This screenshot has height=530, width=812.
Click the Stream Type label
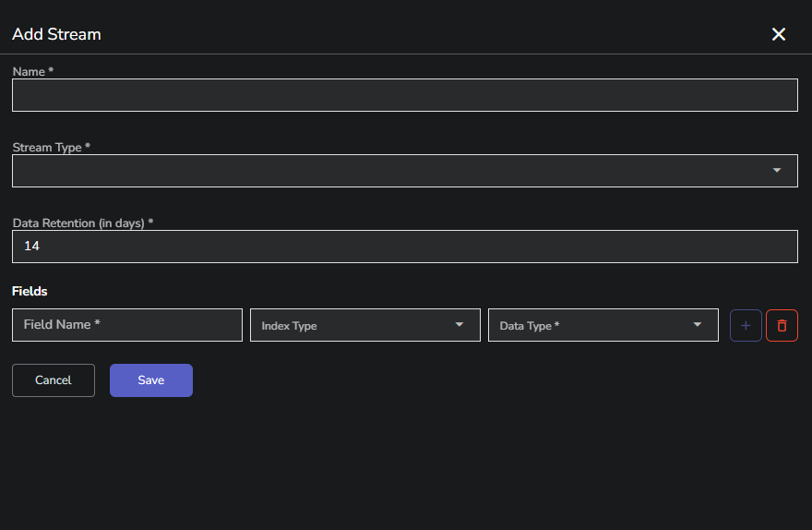(x=51, y=147)
